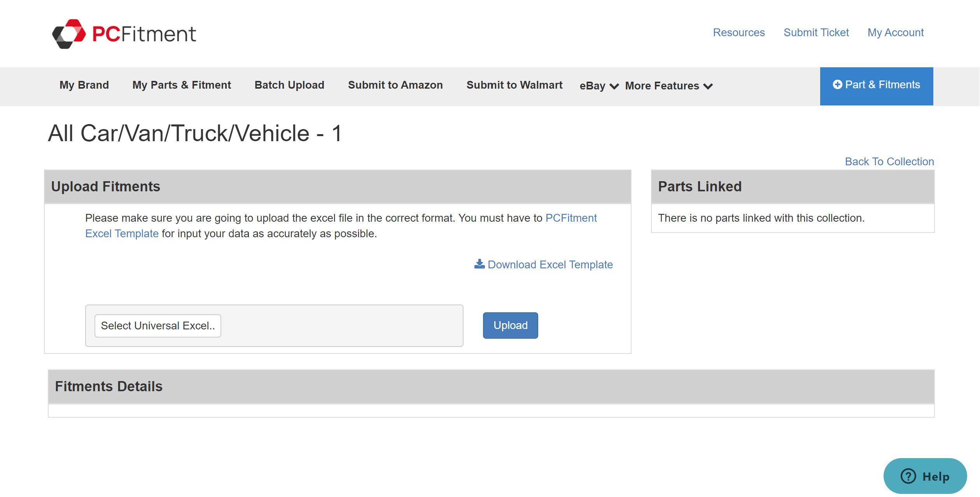Open the My Brand menu item

[84, 85]
